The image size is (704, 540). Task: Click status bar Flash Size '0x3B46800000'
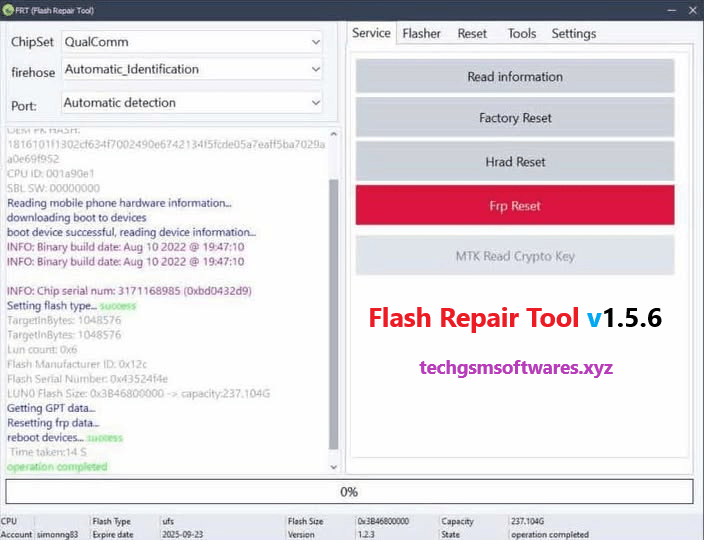pos(383,521)
